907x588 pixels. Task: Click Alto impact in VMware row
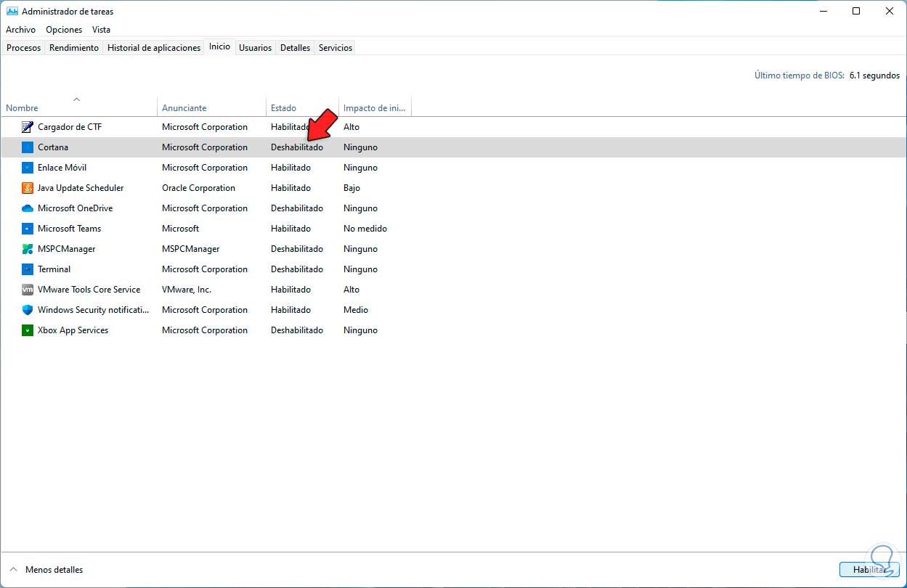(351, 290)
